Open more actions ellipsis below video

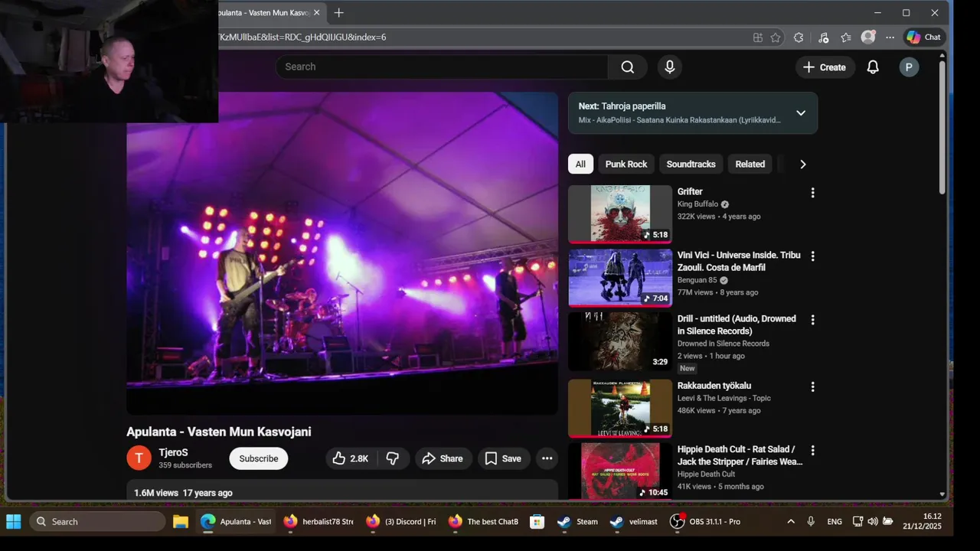(x=547, y=458)
